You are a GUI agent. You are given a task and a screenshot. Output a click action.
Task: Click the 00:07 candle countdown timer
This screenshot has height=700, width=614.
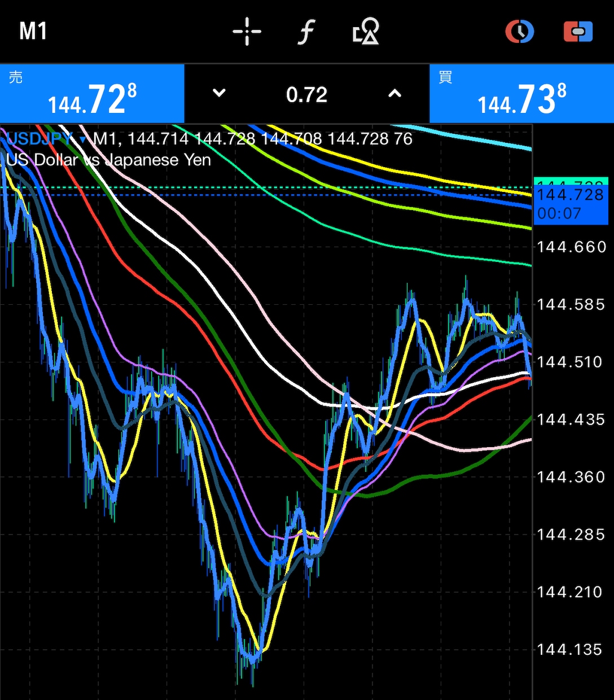click(x=559, y=213)
